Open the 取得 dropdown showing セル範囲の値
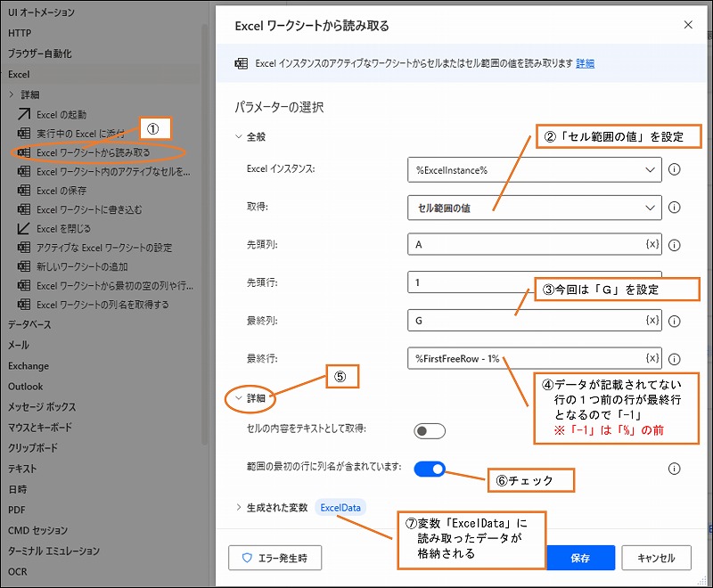Viewport: 713px width, 588px height. coord(534,208)
